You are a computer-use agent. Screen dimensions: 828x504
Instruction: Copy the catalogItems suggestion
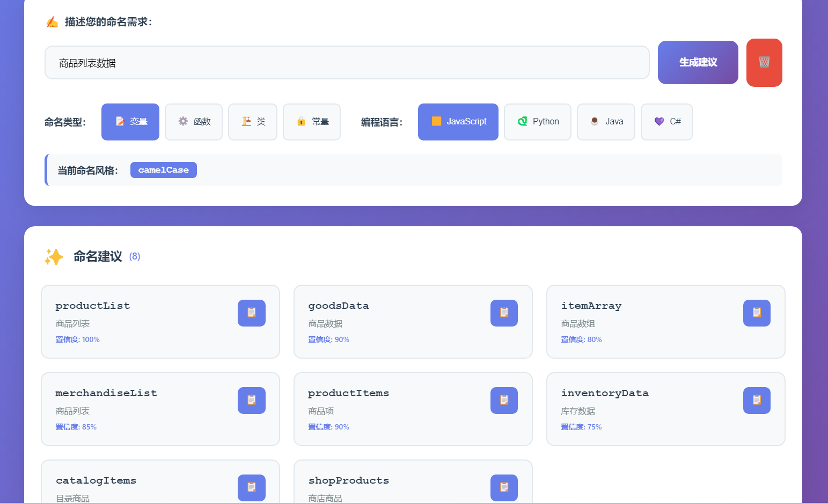coord(252,488)
